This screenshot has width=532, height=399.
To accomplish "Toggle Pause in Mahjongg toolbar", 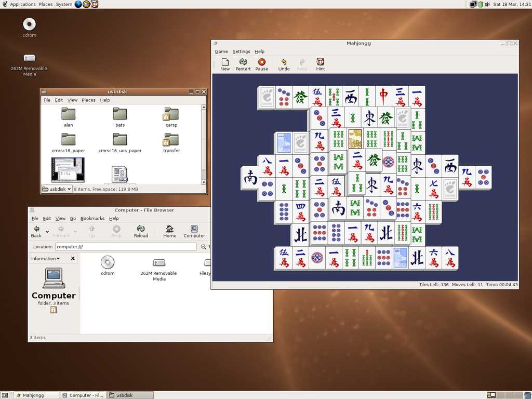I will [262, 64].
